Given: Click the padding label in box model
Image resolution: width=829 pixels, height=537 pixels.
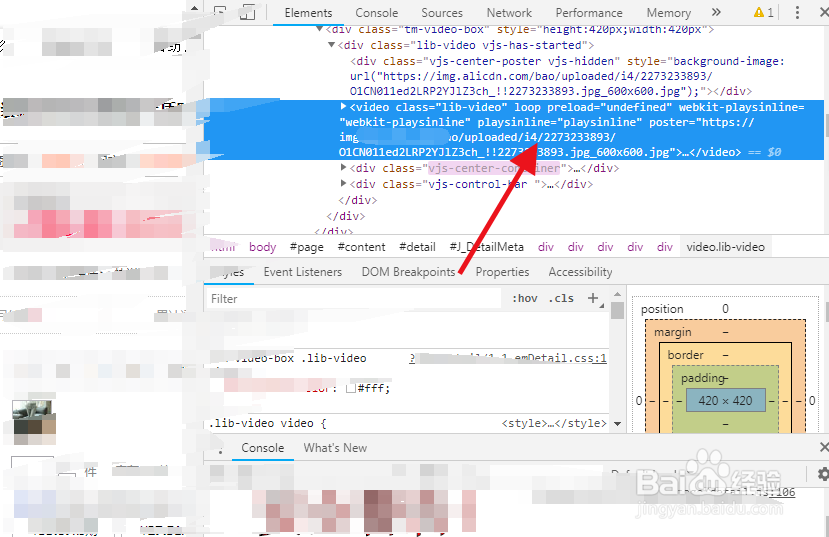Looking at the screenshot, I should pyautogui.click(x=703, y=378).
